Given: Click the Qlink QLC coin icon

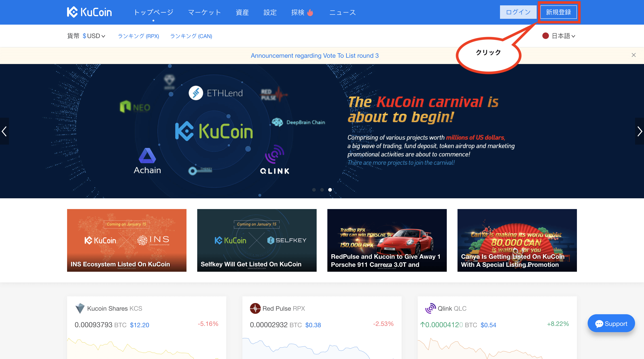Looking at the screenshot, I should (x=430, y=308).
